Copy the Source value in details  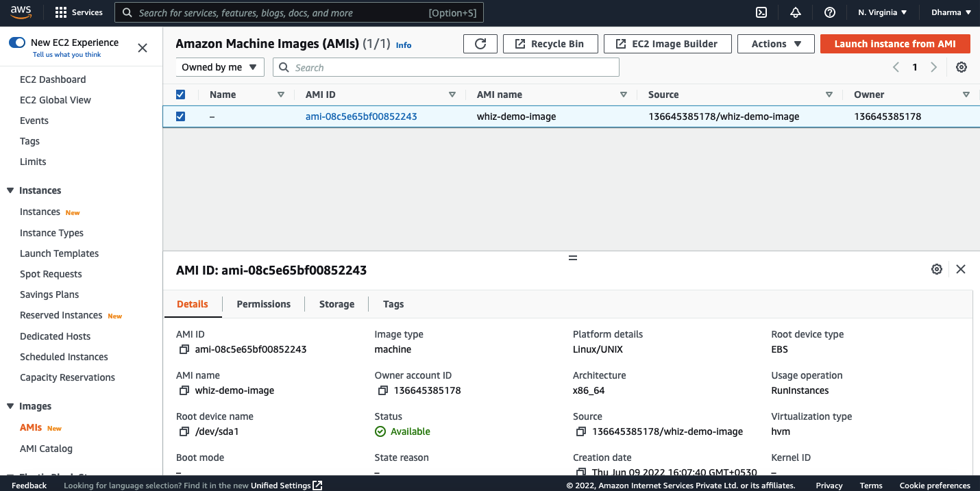coord(580,431)
